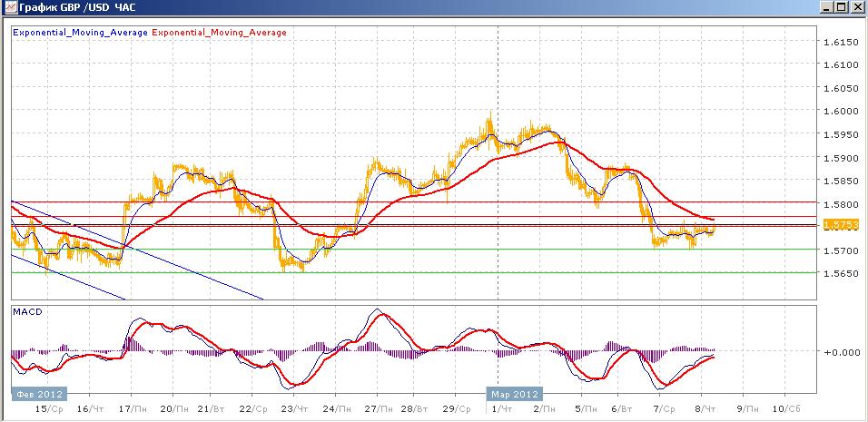The height and width of the screenshot is (422, 868).
Task: Click the +0.000 MACD axis label
Action: tap(842, 352)
